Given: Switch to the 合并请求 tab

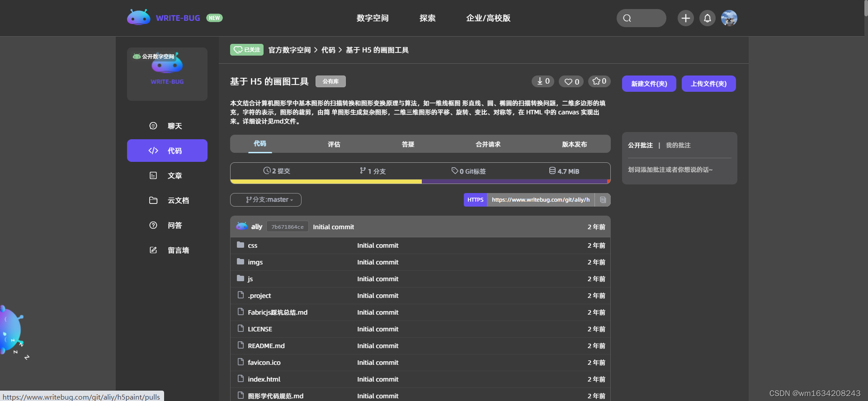Looking at the screenshot, I should point(488,144).
